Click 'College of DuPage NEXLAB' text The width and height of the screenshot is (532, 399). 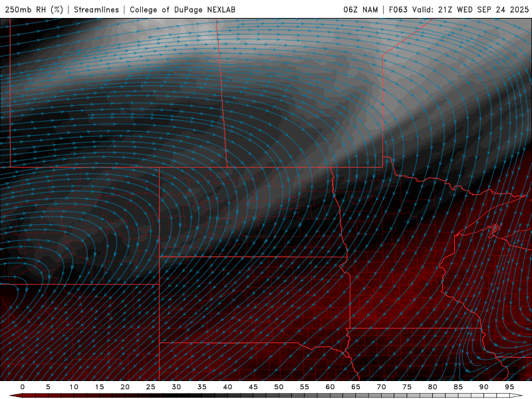click(182, 9)
